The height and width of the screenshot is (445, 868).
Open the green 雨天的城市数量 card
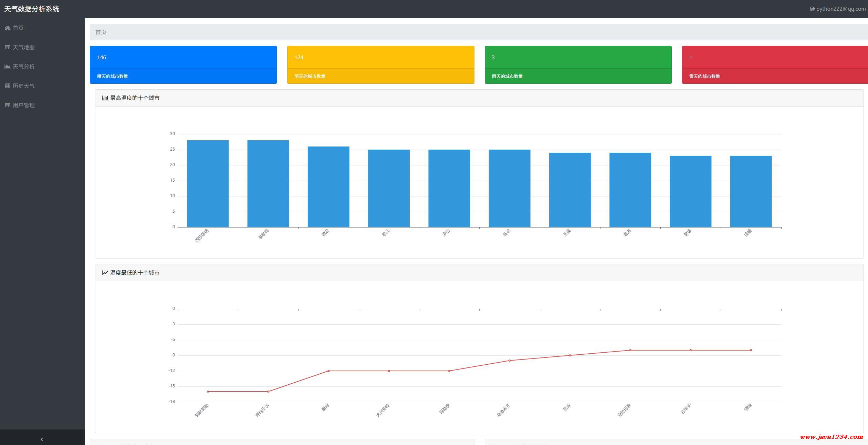[578, 65]
